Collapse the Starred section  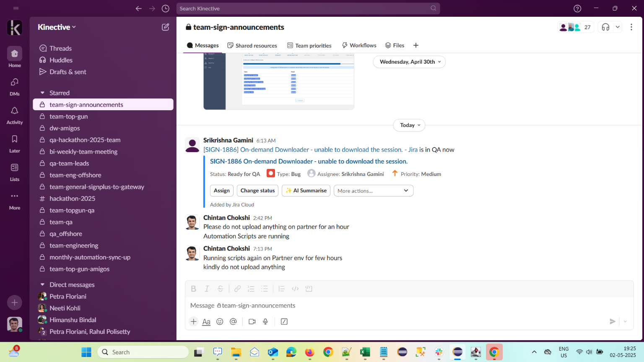pos(42,93)
